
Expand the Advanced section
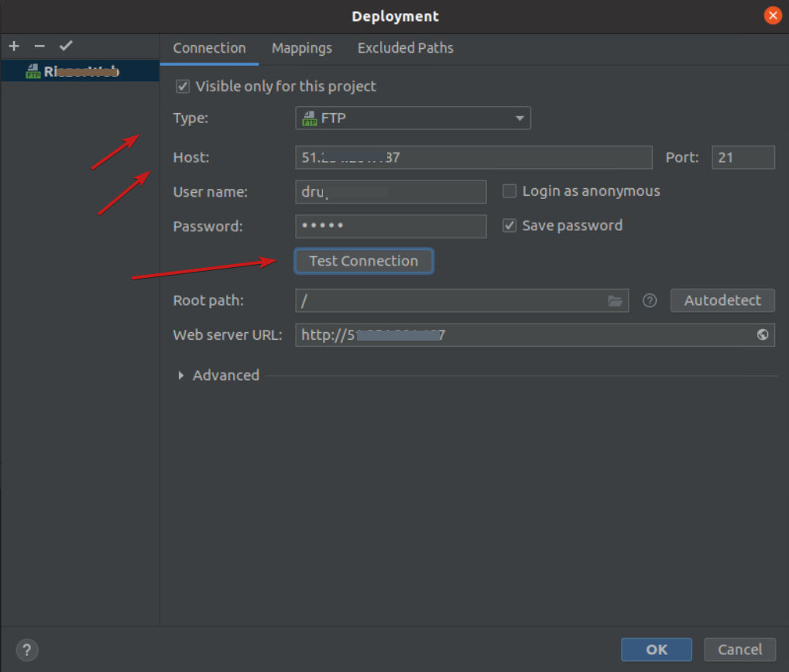(181, 375)
